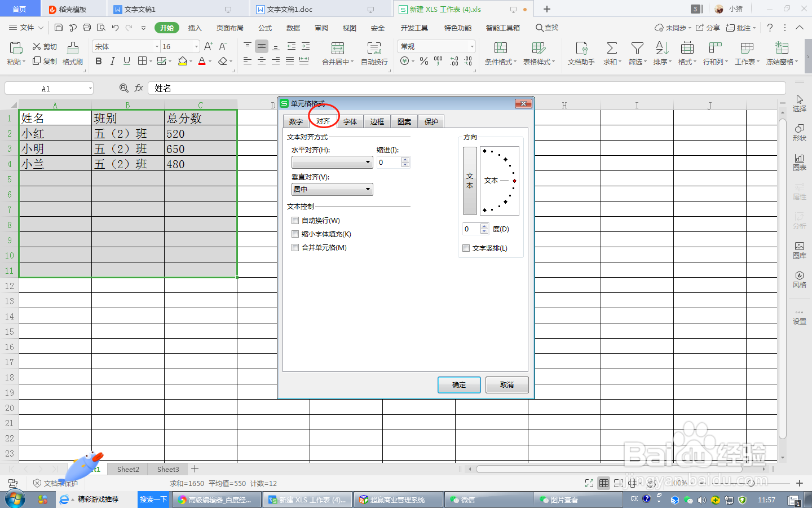Screen dimensions: 812x508
Task: Toggle Bold formatting
Action: (x=99, y=61)
